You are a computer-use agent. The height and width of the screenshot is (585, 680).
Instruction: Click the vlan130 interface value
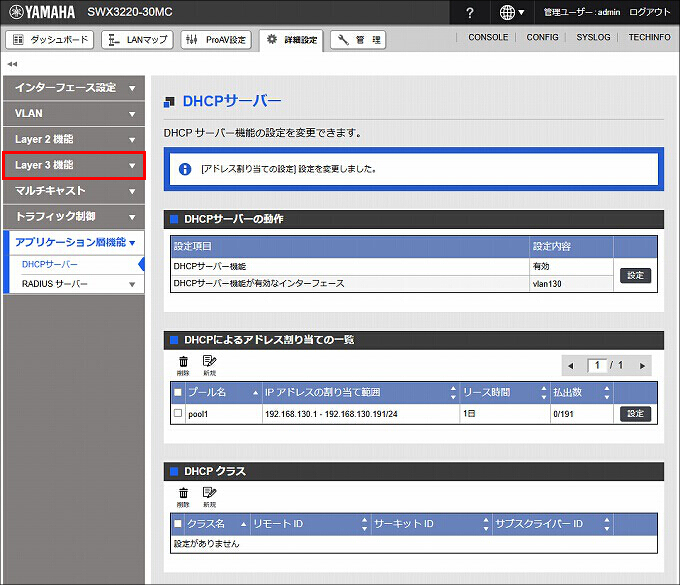click(x=547, y=284)
